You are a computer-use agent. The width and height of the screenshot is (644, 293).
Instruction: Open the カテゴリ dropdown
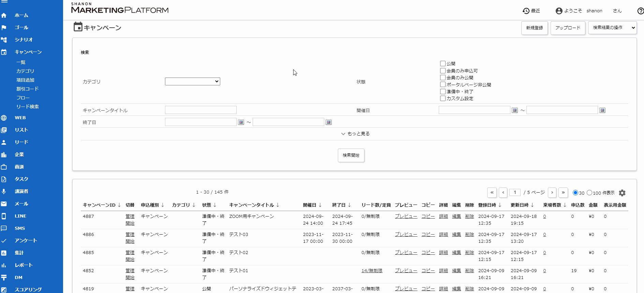(193, 81)
